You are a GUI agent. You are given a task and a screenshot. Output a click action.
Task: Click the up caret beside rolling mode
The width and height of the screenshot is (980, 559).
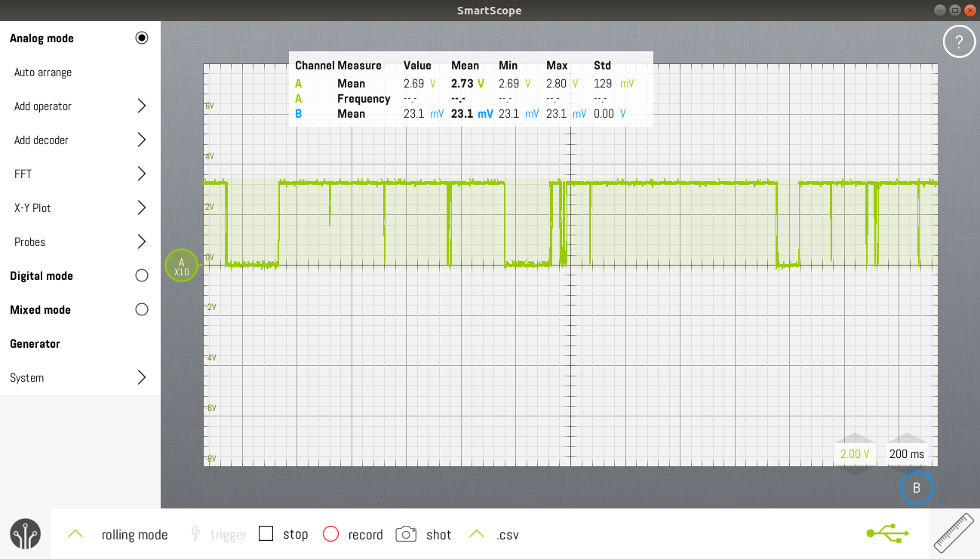pos(75,534)
